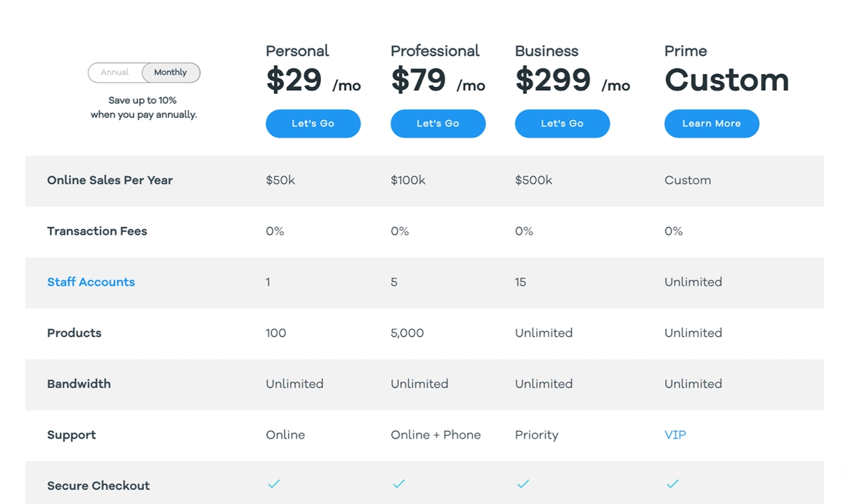Click the Secure Checkout checkmark under Business

tap(523, 484)
